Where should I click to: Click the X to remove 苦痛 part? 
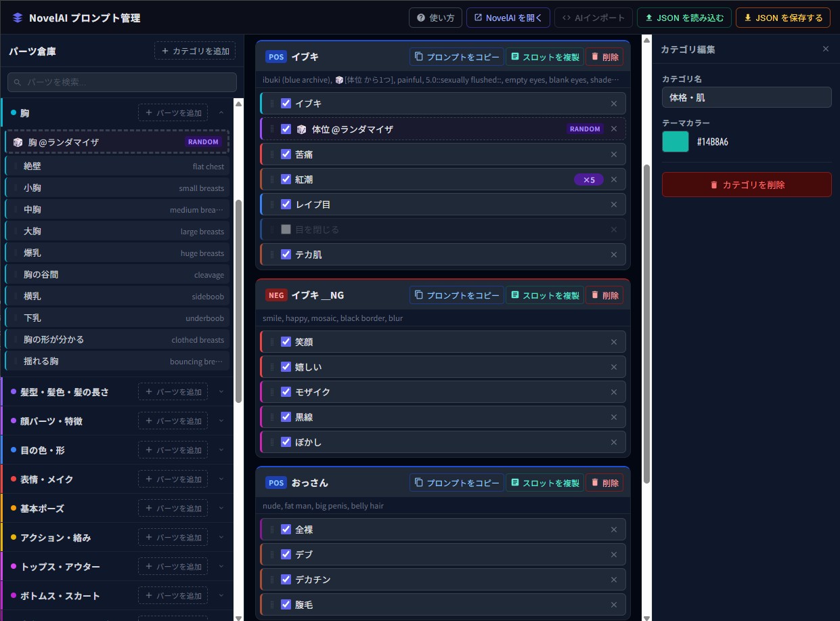coord(614,154)
